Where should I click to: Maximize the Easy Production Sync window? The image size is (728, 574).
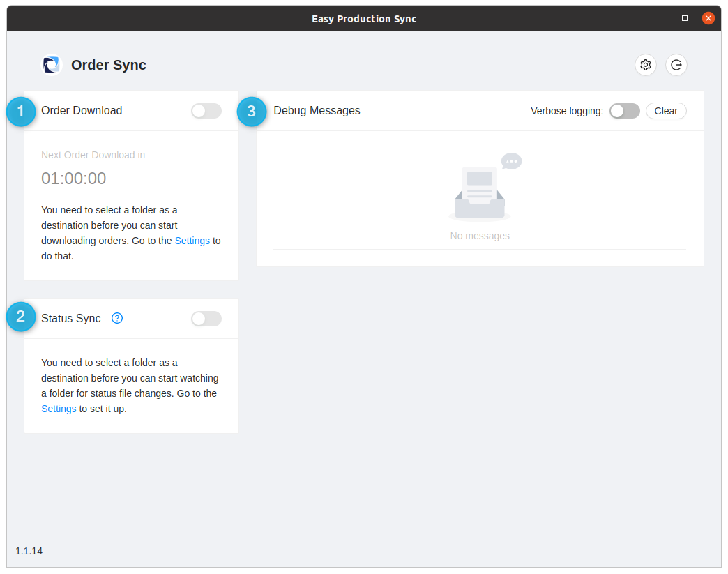tap(684, 19)
